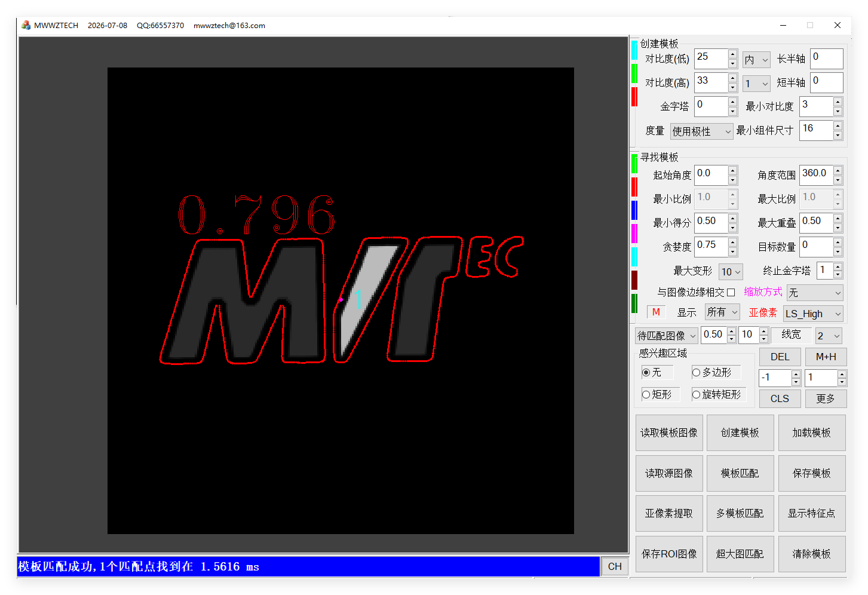The image size is (868, 595).
Task: Click the matched MVTEC image in viewer
Action: click(341, 300)
